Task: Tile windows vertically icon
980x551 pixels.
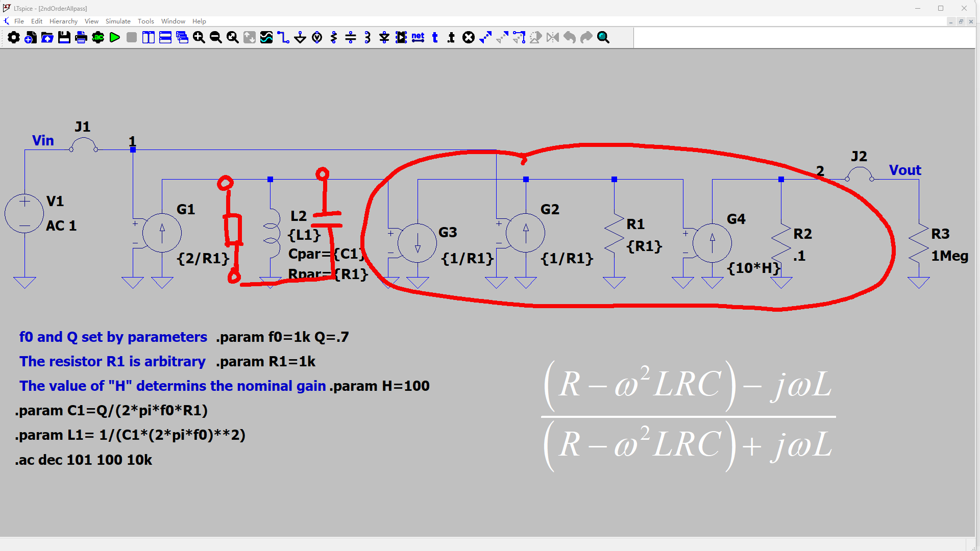Action: point(149,37)
